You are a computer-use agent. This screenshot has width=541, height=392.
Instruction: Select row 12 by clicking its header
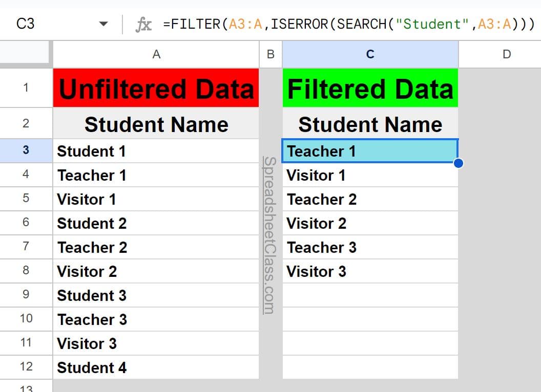(x=26, y=367)
